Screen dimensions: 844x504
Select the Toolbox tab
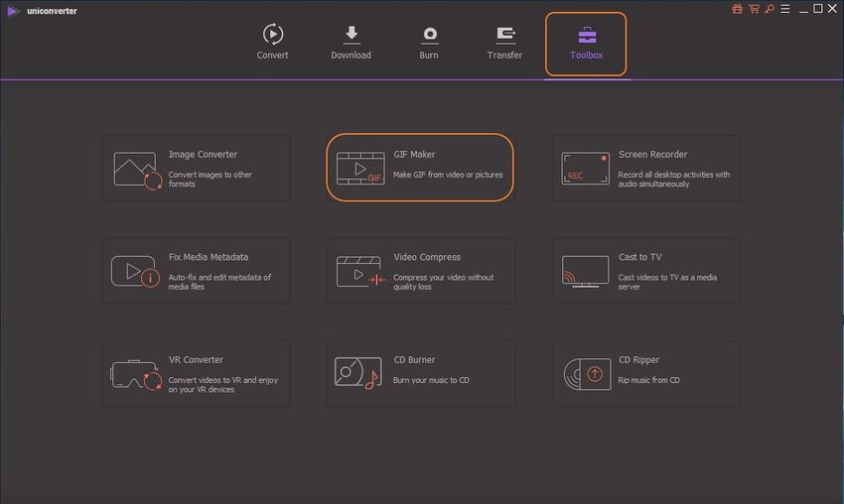coord(586,44)
